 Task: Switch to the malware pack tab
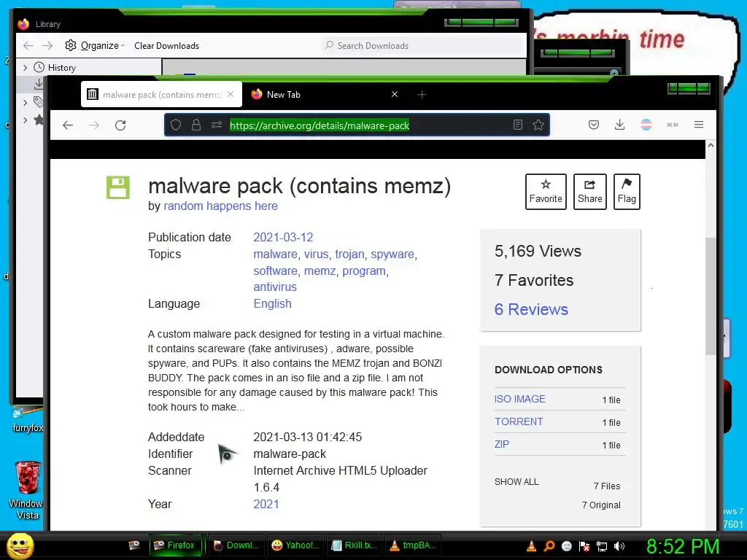click(161, 94)
